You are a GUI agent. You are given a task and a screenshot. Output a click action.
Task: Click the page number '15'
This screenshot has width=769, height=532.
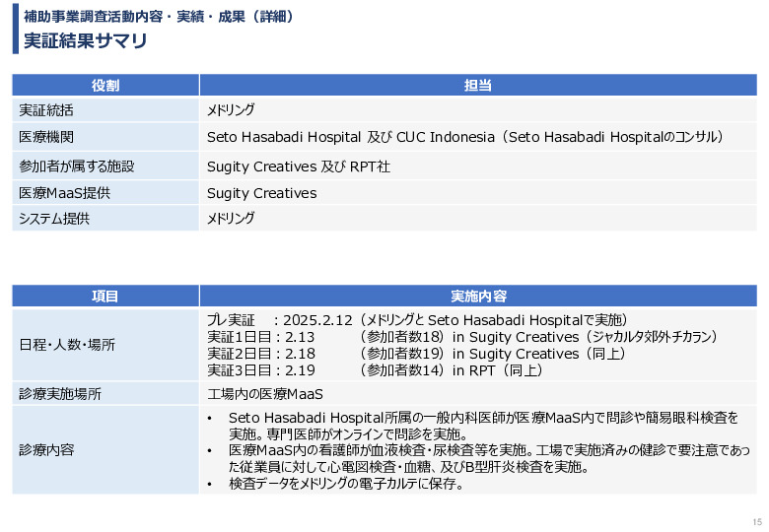click(x=757, y=522)
